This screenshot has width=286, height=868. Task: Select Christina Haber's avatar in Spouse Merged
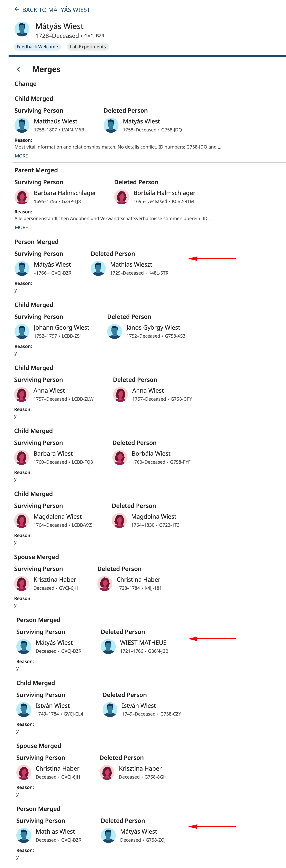pos(24,772)
